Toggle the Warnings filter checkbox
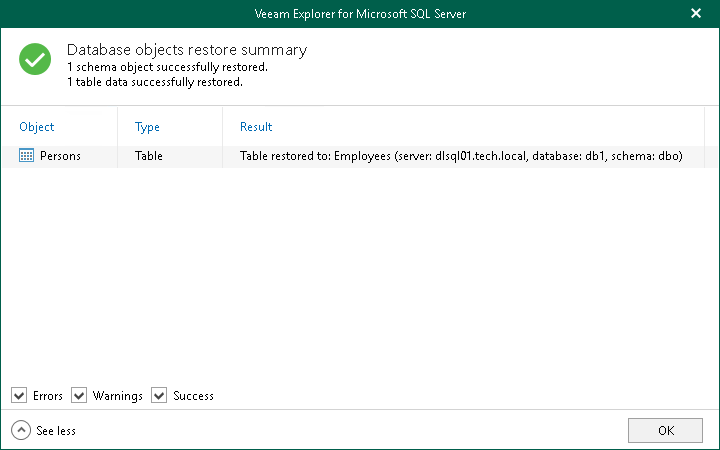720x450 pixels. (79, 395)
